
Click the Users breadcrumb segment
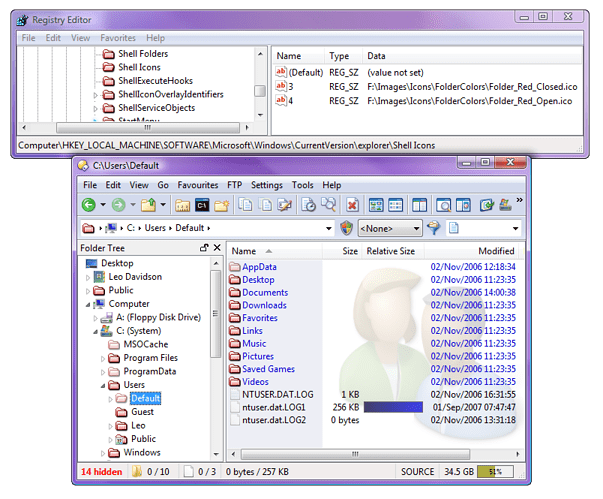[x=155, y=228]
